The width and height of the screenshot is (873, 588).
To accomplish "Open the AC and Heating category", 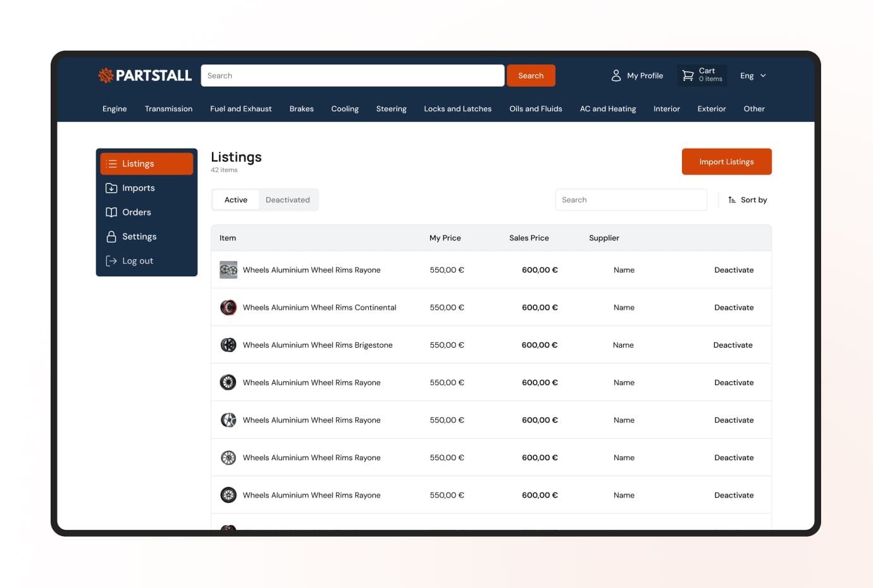I will tap(608, 109).
